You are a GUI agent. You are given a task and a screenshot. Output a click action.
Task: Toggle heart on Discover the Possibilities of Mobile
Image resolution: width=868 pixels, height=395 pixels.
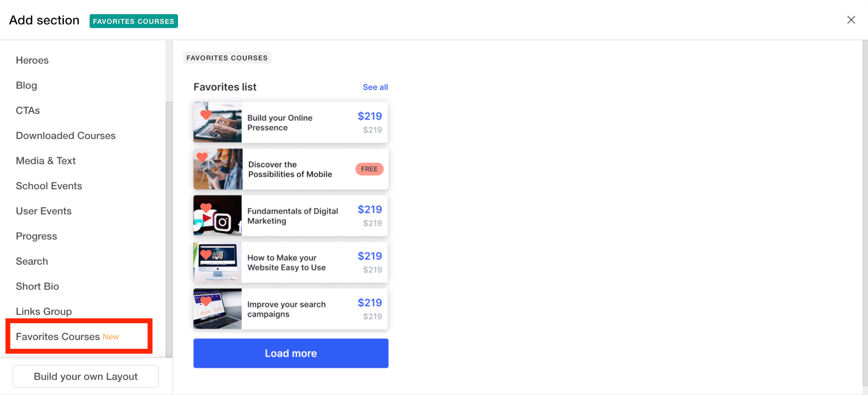202,157
